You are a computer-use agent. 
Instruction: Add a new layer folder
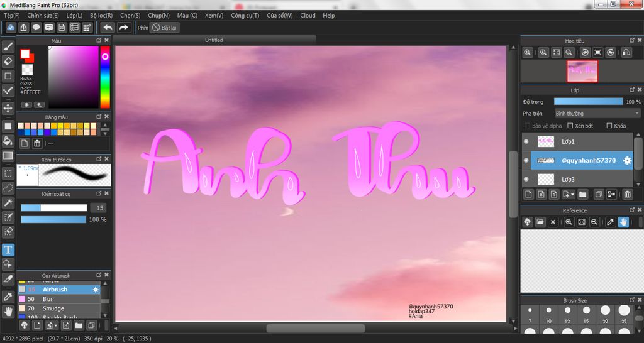click(582, 194)
